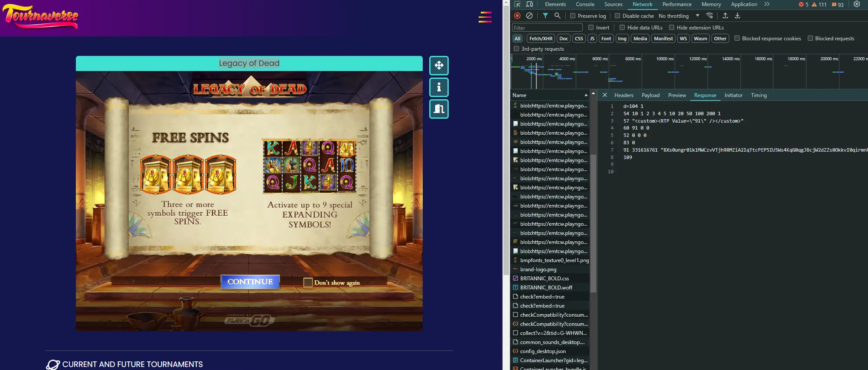The image size is (868, 370).
Task: Open network conditions wifi icon
Action: pos(709,16)
